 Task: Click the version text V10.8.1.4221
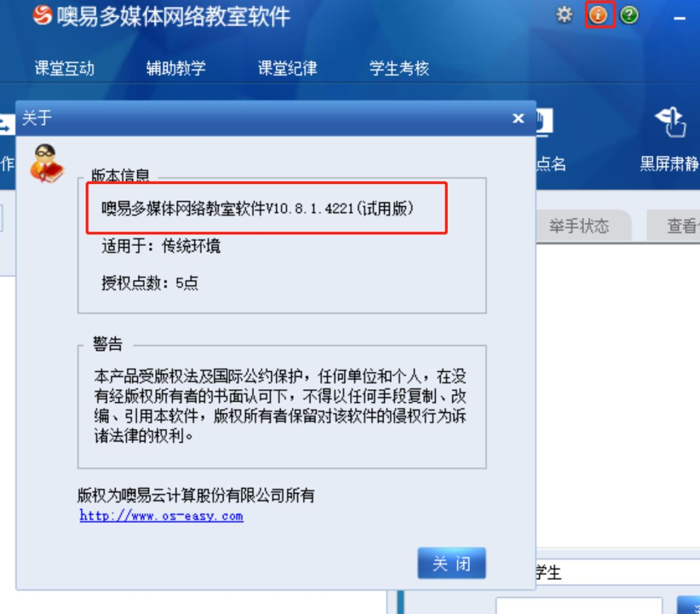310,209
